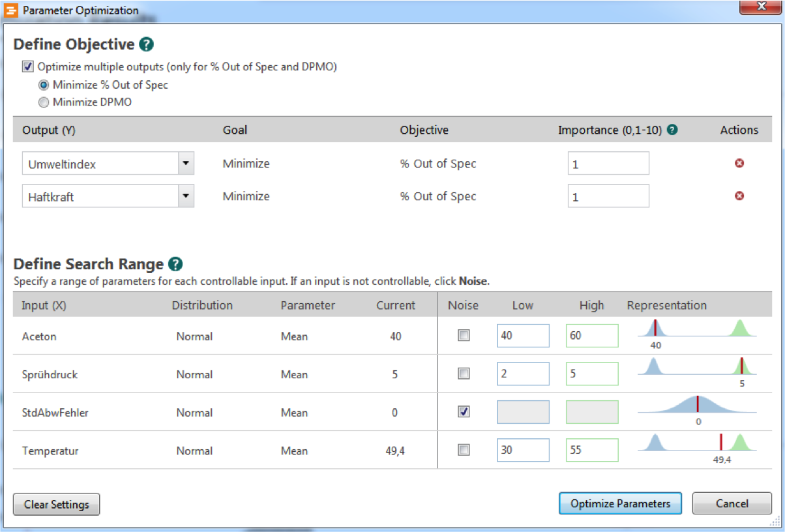Click the Representation column header
This screenshot has height=532, width=785.
(x=666, y=305)
